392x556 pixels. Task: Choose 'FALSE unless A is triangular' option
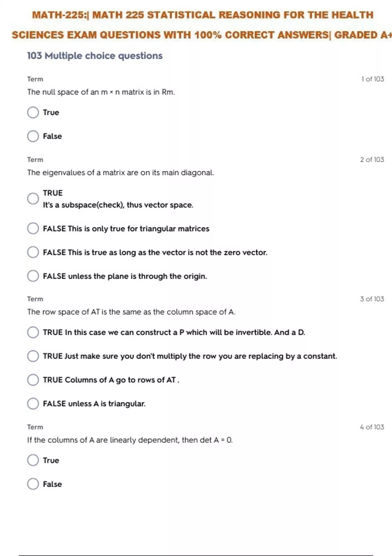click(33, 404)
